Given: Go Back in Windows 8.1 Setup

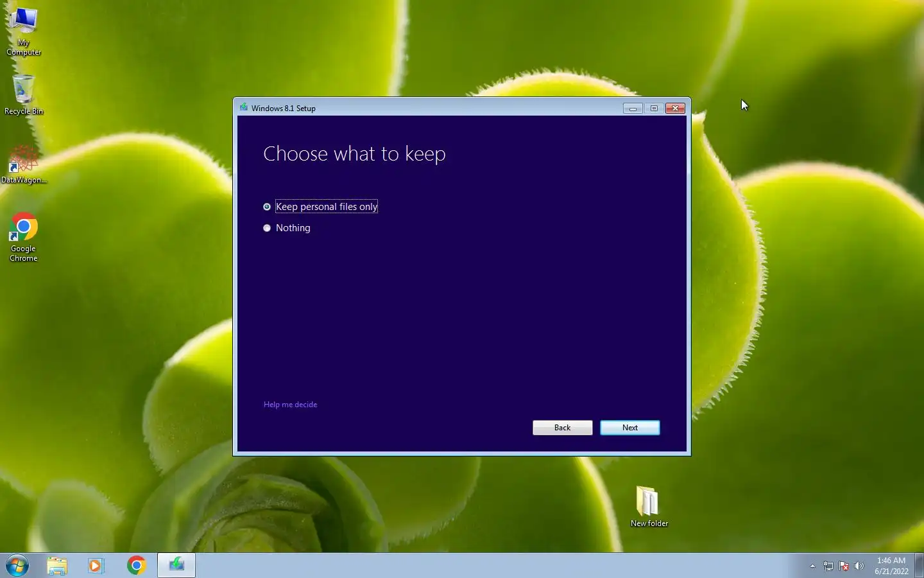Looking at the screenshot, I should click(563, 428).
